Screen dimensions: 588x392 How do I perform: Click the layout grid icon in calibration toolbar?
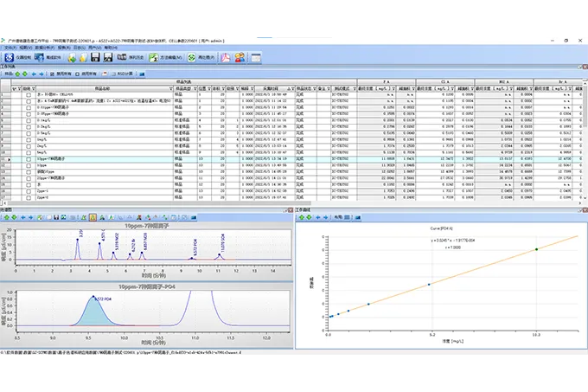(x=348, y=217)
